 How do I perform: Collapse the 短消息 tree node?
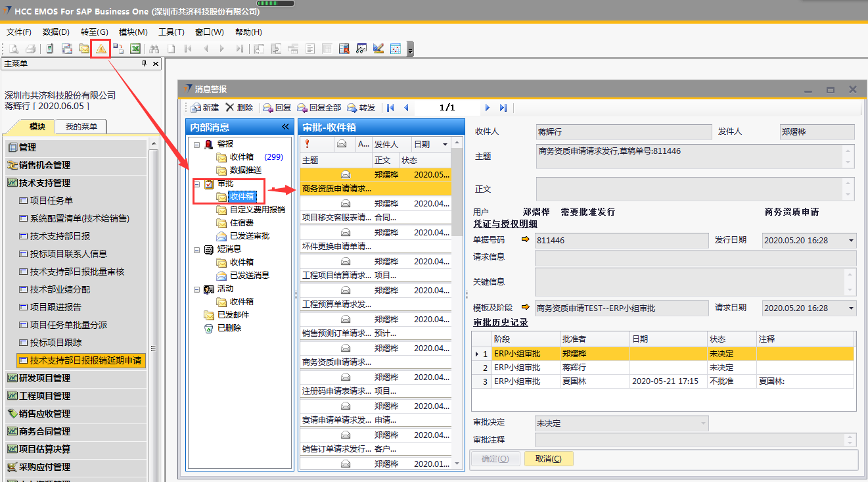pos(197,249)
